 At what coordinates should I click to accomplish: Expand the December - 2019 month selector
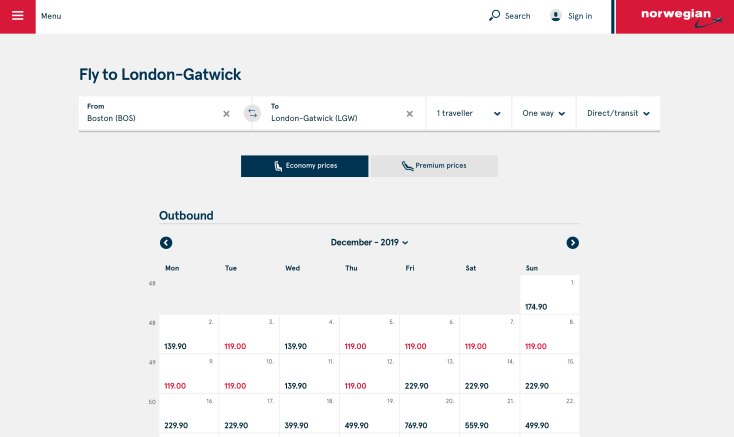pos(369,243)
